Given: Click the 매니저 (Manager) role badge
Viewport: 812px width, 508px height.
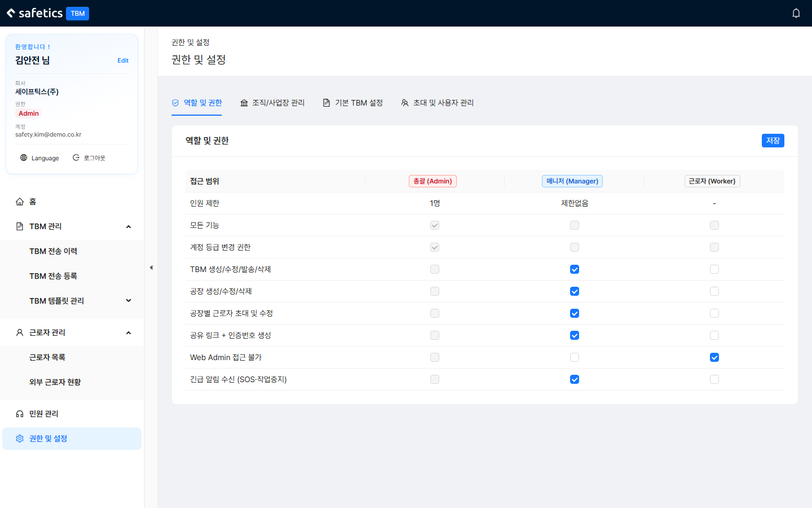Looking at the screenshot, I should (x=572, y=181).
